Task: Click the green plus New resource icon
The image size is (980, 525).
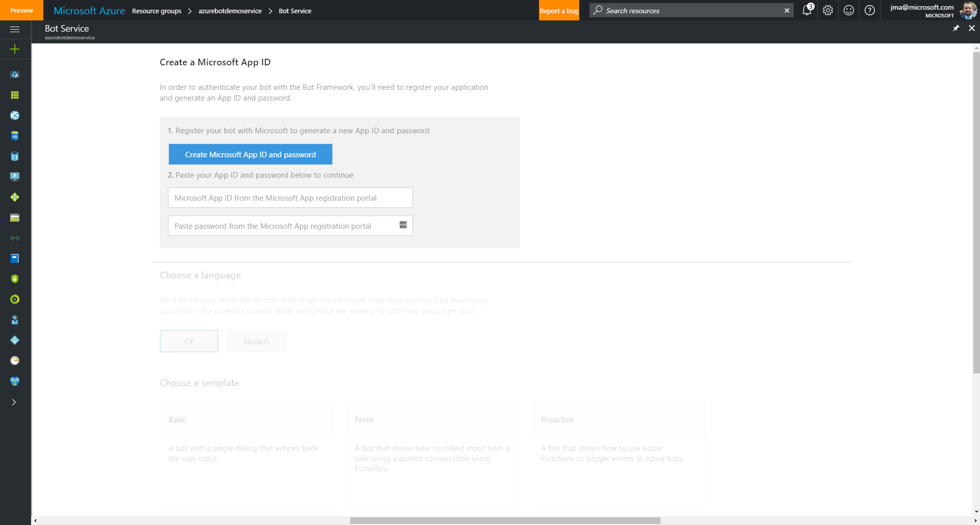Action: (15, 49)
